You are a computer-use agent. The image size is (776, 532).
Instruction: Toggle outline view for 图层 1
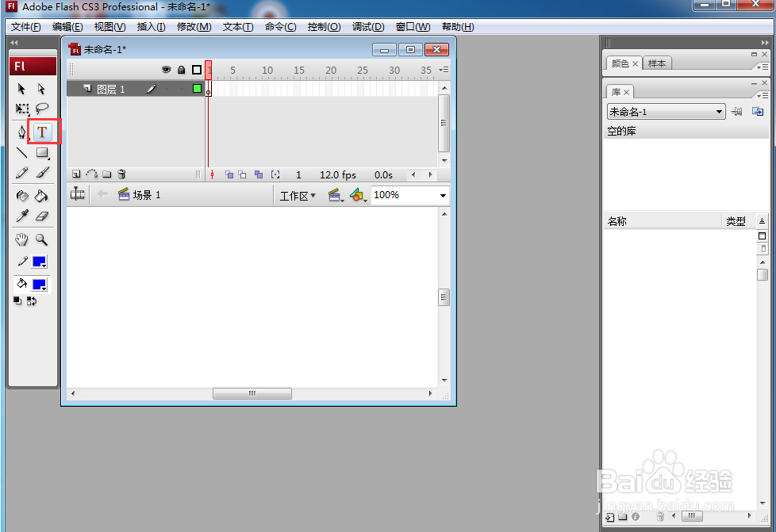click(x=197, y=89)
